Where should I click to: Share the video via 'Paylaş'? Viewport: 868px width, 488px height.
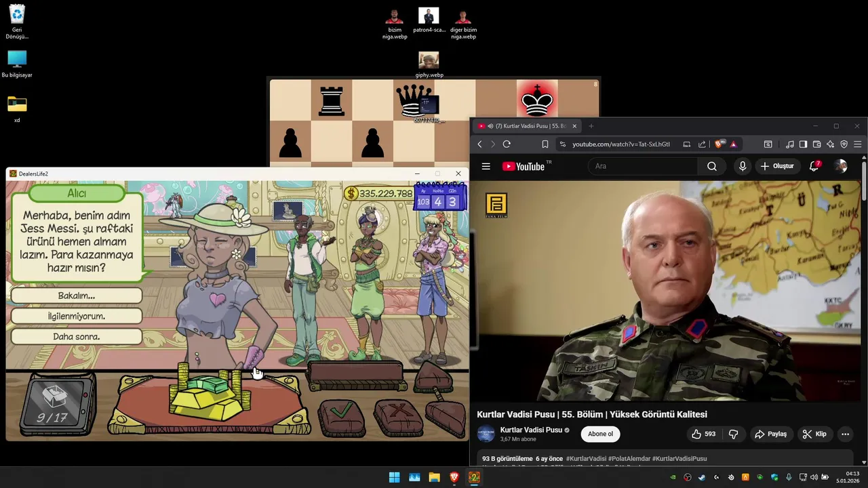pos(770,434)
